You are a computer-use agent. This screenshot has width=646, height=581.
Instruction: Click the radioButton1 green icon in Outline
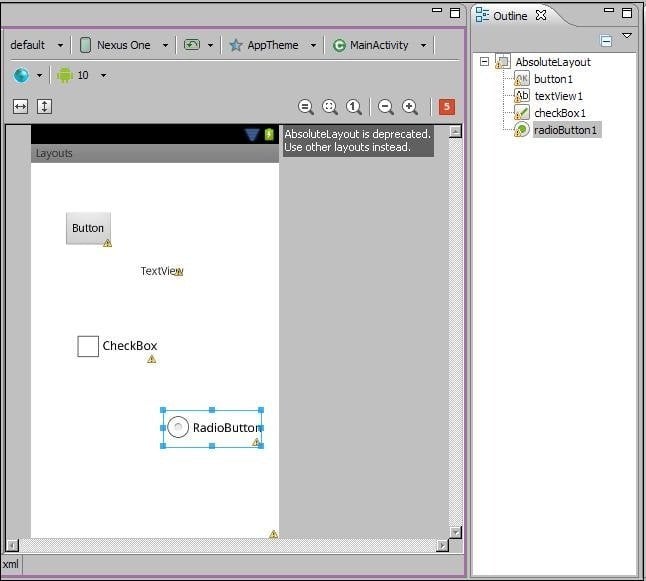522,129
